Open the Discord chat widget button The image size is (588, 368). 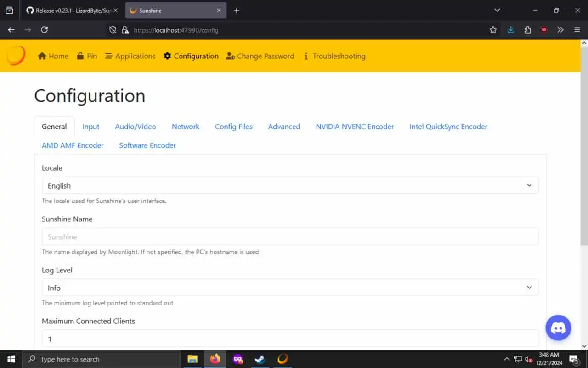pos(558,328)
